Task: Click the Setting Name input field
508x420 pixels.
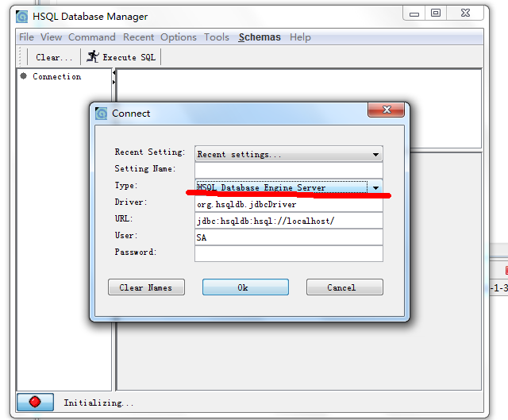Action: click(x=289, y=170)
